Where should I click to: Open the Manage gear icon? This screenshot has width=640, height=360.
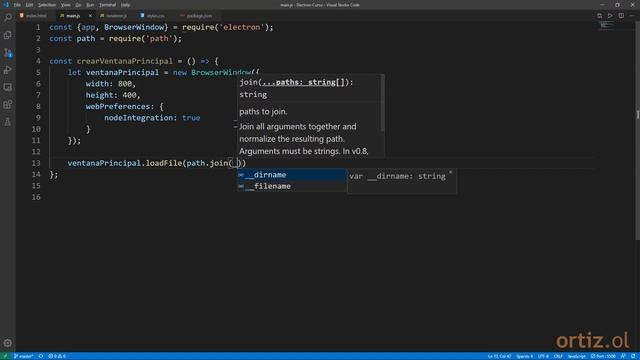click(8, 343)
